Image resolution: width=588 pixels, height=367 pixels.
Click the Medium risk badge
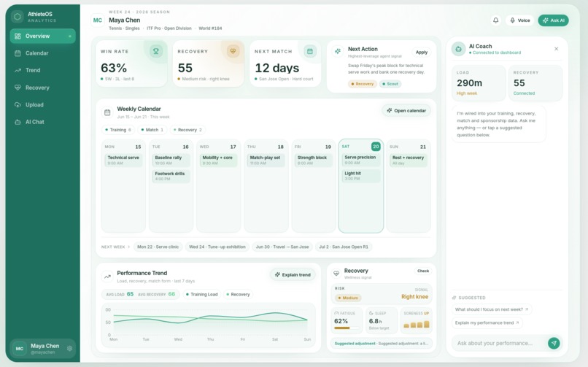click(348, 298)
